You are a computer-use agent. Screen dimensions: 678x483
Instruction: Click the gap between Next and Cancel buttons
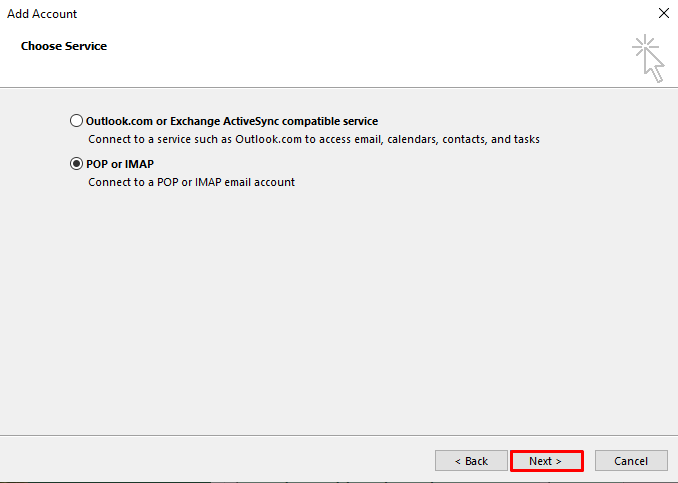[589, 461]
